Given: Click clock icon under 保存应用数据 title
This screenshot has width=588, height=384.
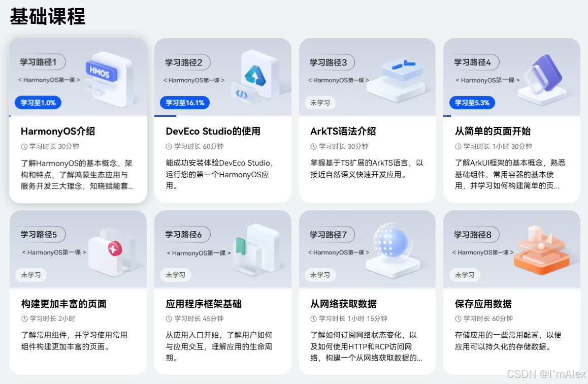Looking at the screenshot, I should [458, 319].
